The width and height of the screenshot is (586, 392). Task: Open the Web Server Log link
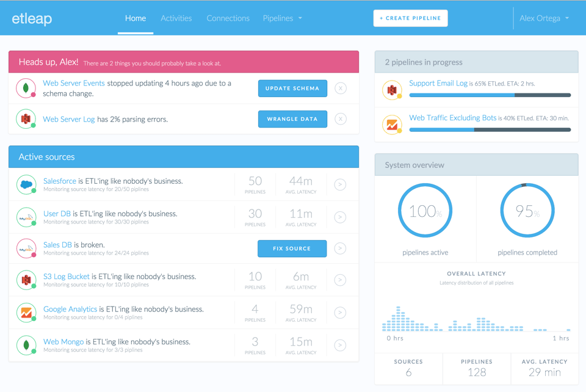click(x=68, y=118)
